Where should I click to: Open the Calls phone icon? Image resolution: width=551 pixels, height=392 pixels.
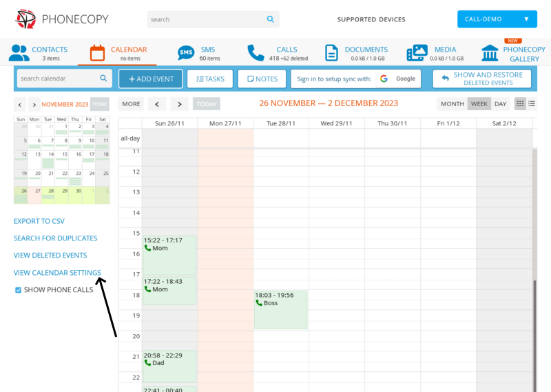[x=256, y=53]
